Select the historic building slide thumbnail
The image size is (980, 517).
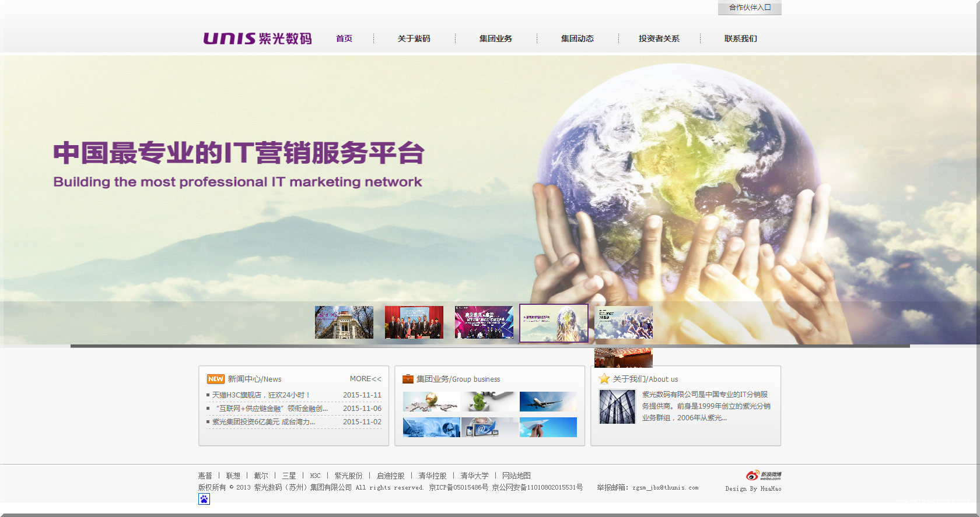click(344, 322)
